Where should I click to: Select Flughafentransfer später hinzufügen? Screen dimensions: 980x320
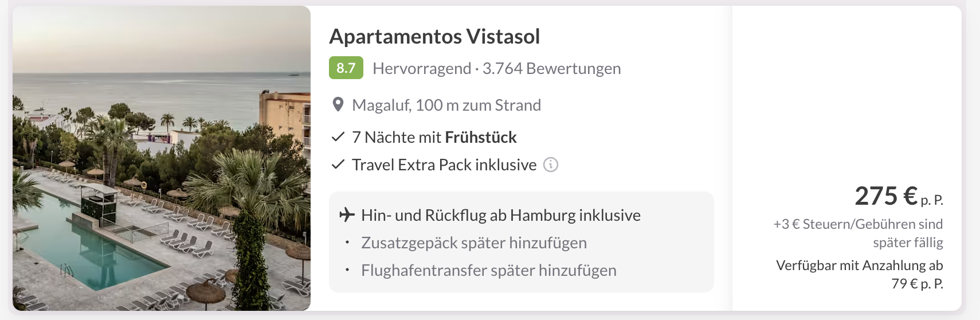pyautogui.click(x=489, y=270)
